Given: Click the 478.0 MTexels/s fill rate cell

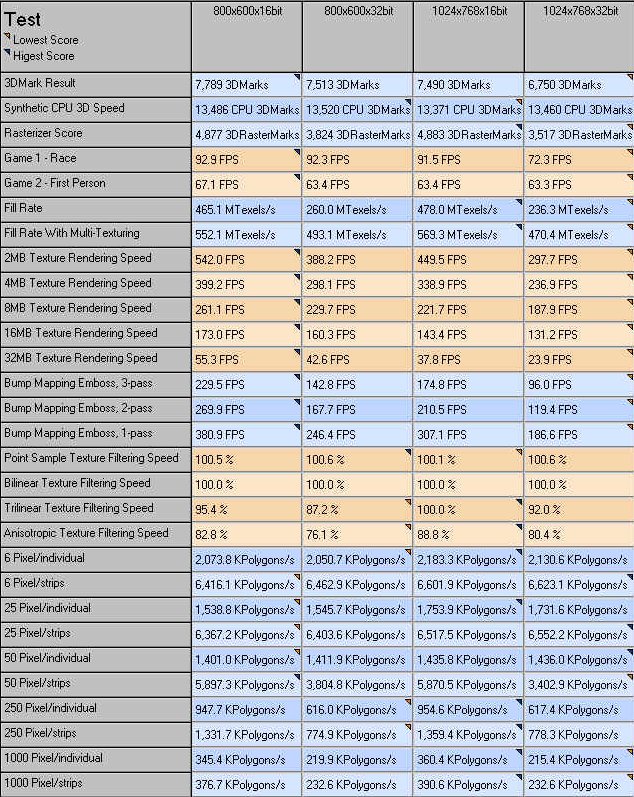Looking at the screenshot, I should click(x=468, y=209).
